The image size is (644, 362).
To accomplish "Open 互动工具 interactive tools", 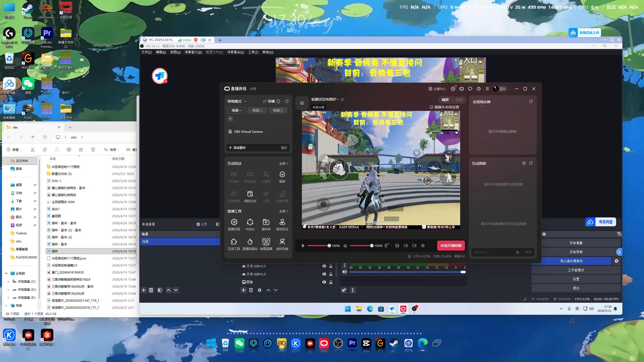I will click(x=234, y=244).
